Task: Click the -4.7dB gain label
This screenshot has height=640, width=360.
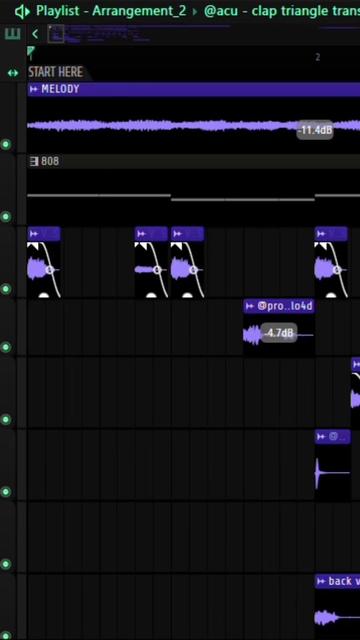Action: (279, 333)
